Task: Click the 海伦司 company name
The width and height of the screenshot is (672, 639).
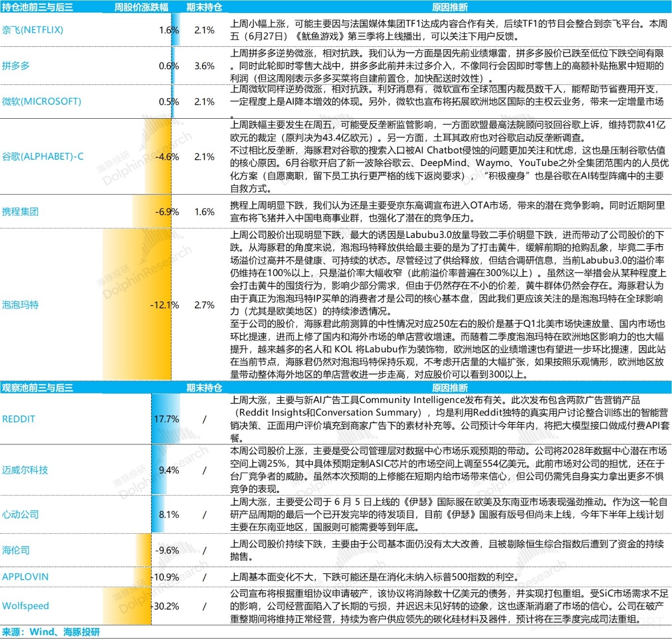Action: tap(16, 550)
